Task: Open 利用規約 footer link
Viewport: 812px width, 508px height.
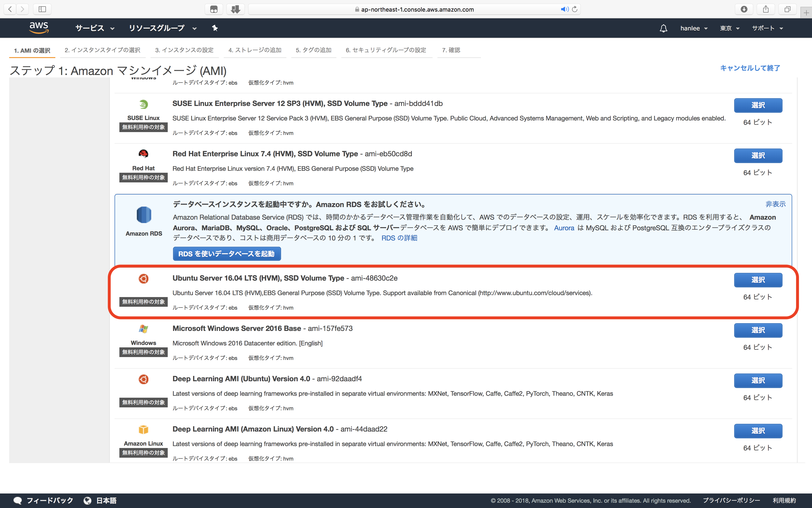Action: pyautogui.click(x=784, y=501)
